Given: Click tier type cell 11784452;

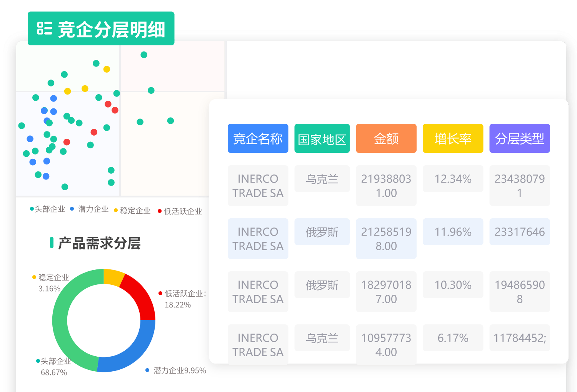Looking at the screenshot, I should click(520, 338).
